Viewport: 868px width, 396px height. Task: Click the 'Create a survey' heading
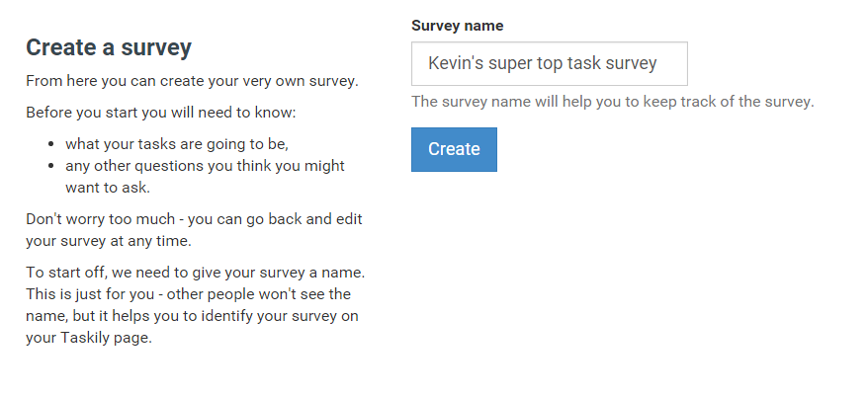[x=109, y=47]
